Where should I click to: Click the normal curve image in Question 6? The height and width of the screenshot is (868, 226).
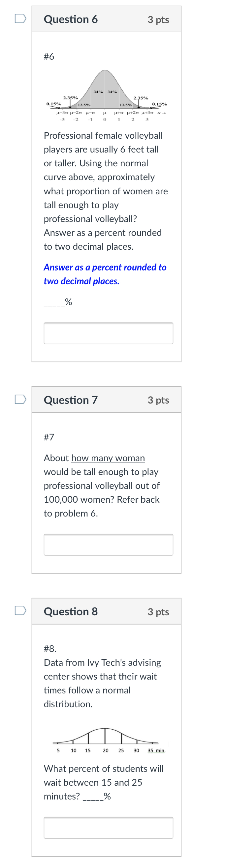(106, 94)
